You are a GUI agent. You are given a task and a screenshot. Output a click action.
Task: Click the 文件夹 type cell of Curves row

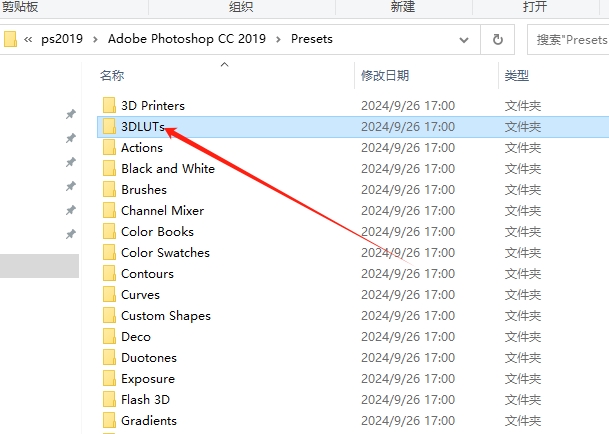click(523, 295)
